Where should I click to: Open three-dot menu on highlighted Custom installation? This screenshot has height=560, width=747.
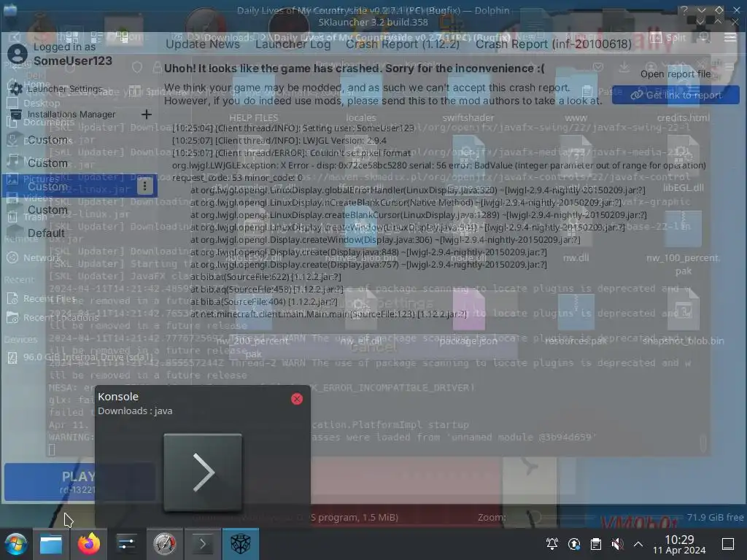[x=145, y=186]
